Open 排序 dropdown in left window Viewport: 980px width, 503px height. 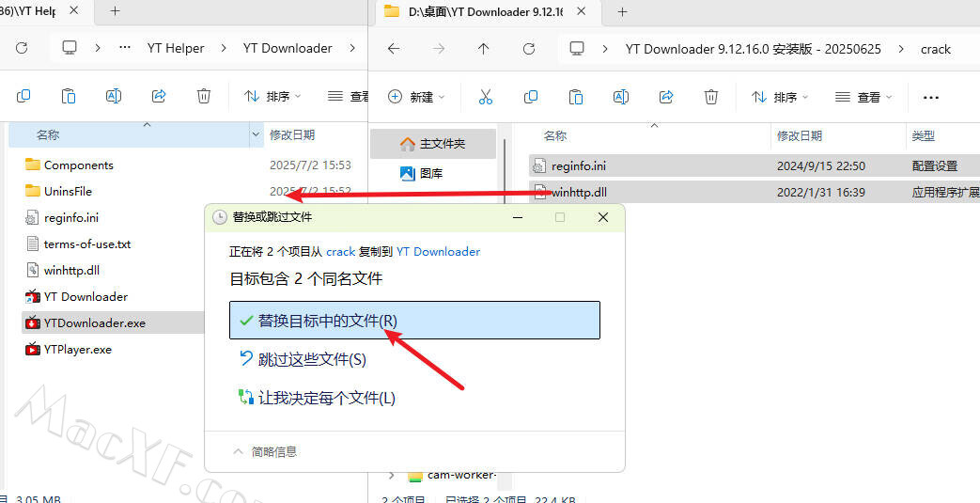(272, 96)
